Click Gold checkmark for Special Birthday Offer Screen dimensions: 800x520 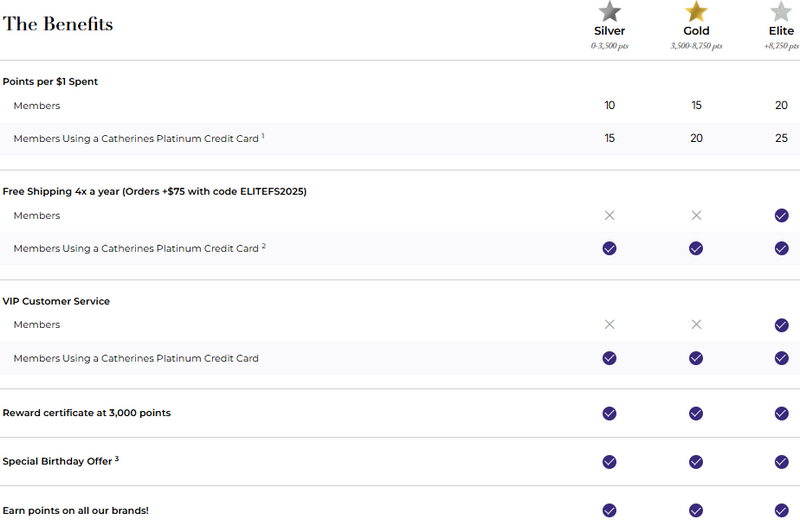point(696,462)
